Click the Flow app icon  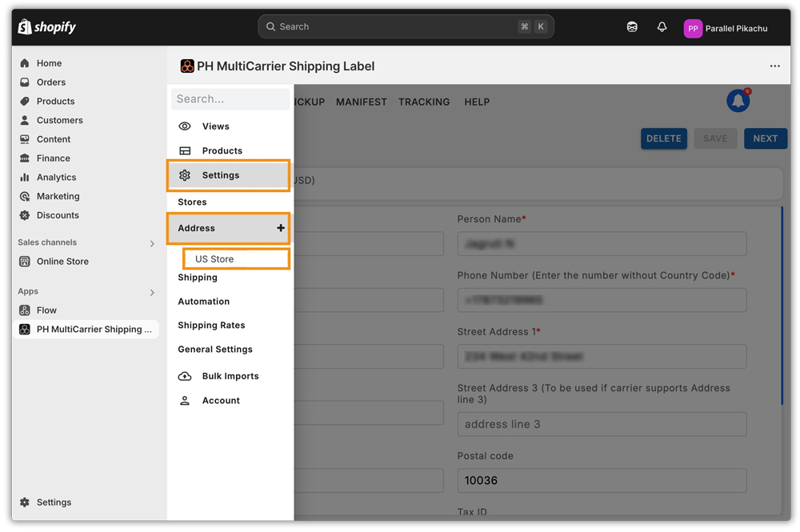click(x=25, y=310)
